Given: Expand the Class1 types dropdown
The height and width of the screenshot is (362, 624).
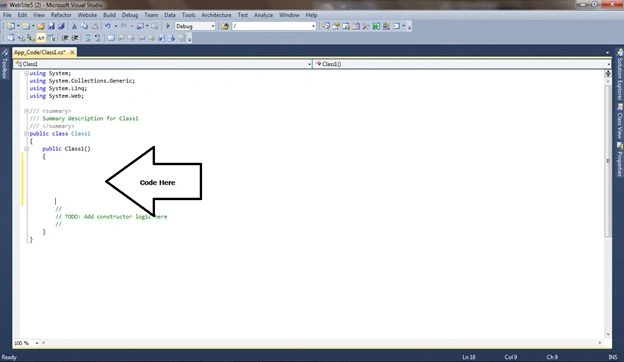Looking at the screenshot, I should pos(309,64).
